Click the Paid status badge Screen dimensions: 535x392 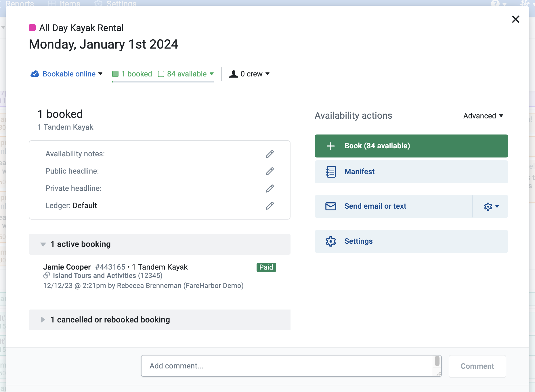coord(266,267)
